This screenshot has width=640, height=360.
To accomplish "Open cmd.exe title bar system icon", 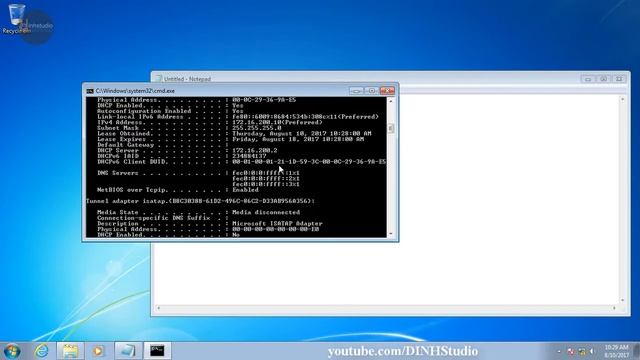I will [90, 91].
